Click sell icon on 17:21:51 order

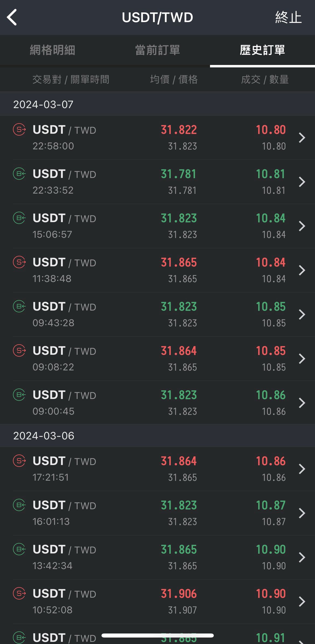pyautogui.click(x=19, y=461)
